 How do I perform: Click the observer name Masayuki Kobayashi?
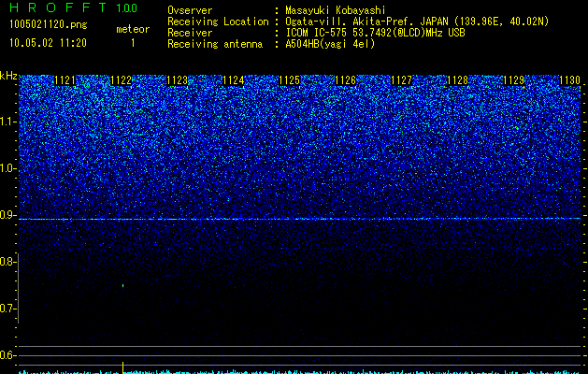click(x=336, y=10)
